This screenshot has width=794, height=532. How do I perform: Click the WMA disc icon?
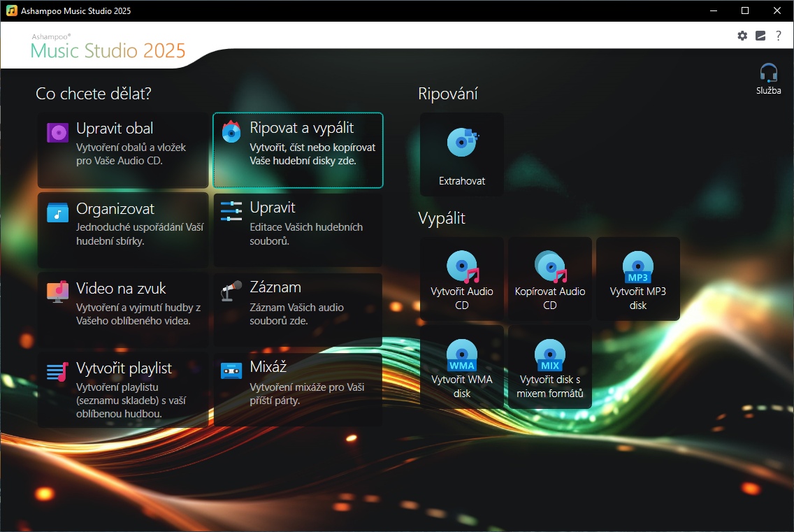[x=462, y=355]
